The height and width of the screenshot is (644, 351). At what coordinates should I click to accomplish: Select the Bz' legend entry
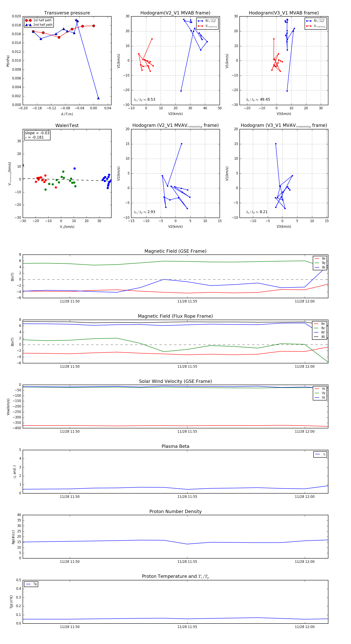(320, 332)
